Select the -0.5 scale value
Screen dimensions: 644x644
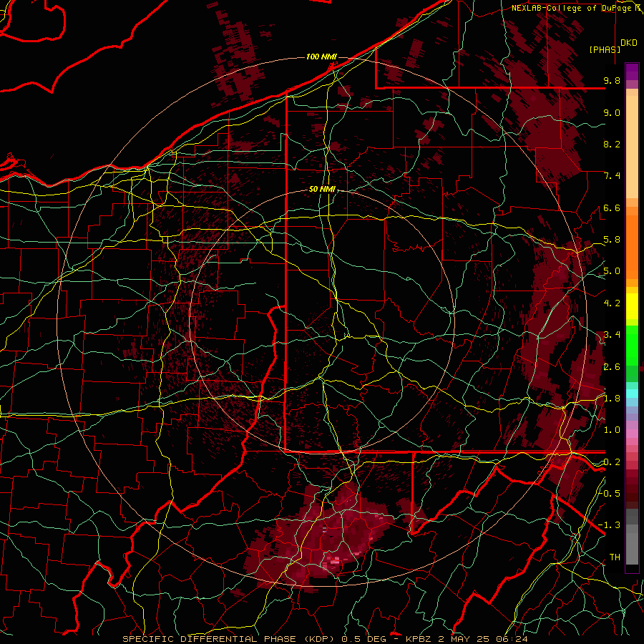[x=610, y=494]
